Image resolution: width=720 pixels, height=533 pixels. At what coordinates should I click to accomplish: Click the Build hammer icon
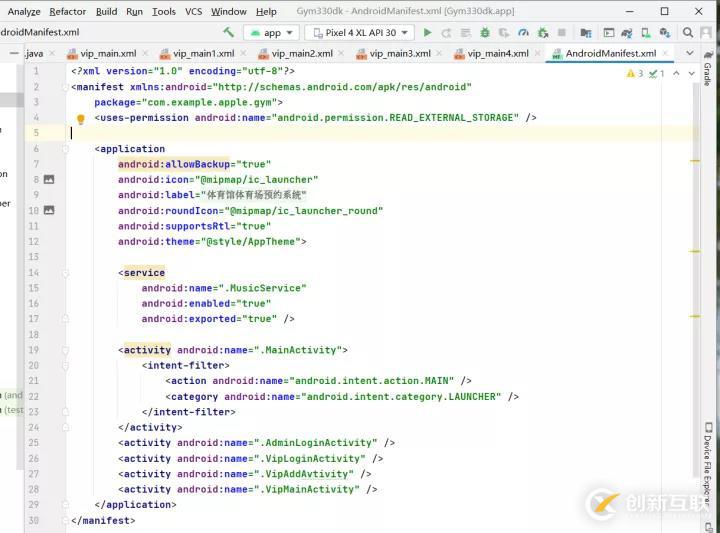click(x=229, y=33)
